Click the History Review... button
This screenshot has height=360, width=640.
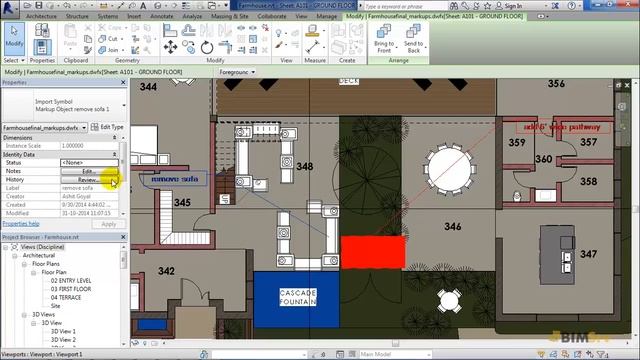point(89,180)
